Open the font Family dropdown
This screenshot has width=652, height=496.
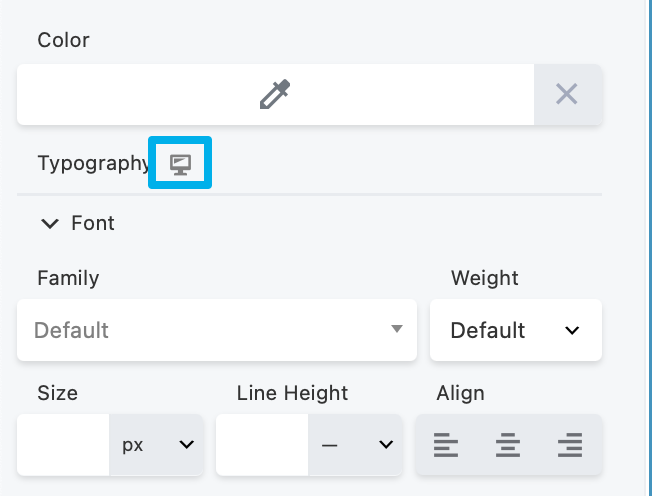[217, 330]
